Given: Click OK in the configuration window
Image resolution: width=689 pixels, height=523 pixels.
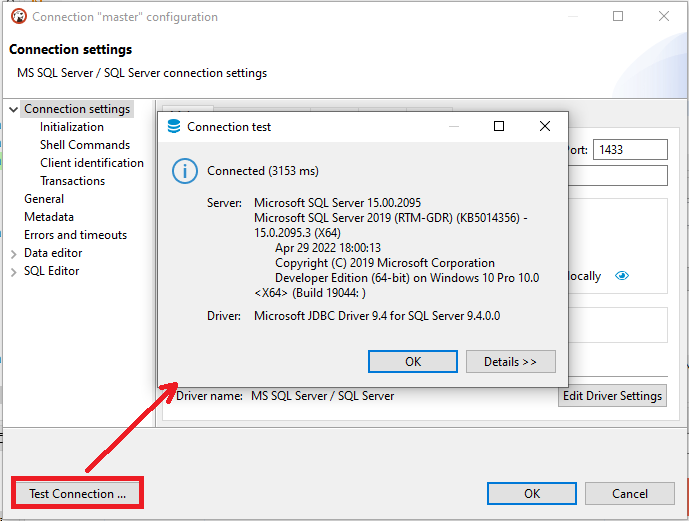Looking at the screenshot, I should pos(532,494).
